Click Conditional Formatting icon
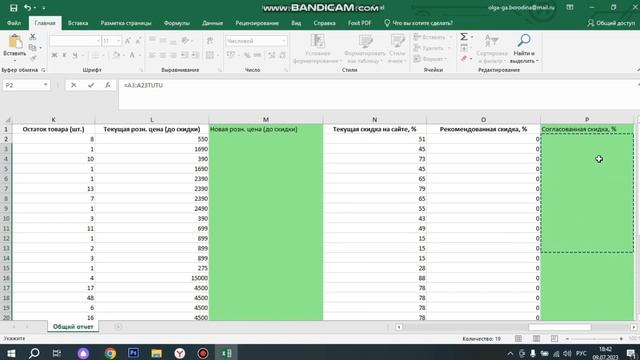Image resolution: width=640 pixels, height=360 pixels. pyautogui.click(x=317, y=41)
